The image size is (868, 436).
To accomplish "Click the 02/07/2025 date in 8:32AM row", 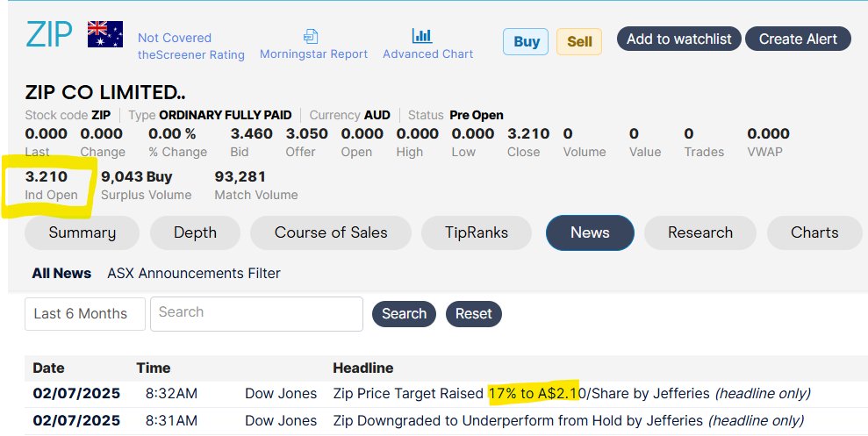I will tap(76, 393).
